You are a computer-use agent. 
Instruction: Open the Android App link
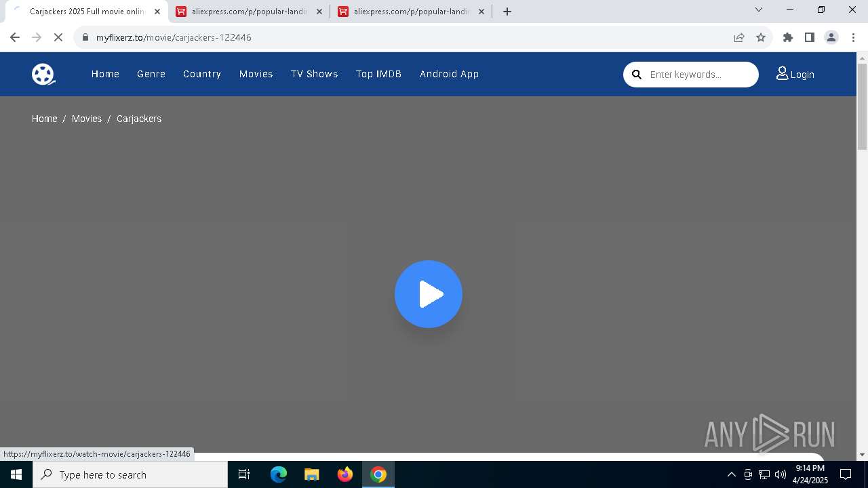coord(450,74)
